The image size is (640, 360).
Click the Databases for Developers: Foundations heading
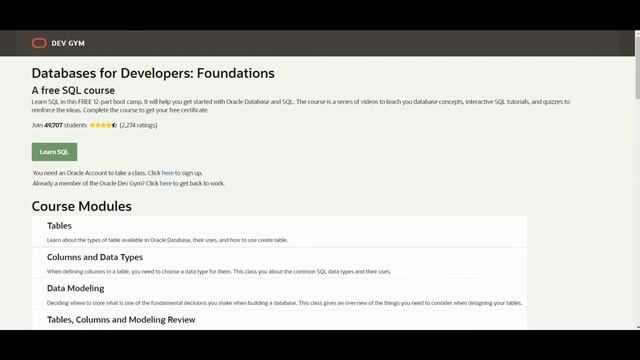pyautogui.click(x=153, y=73)
